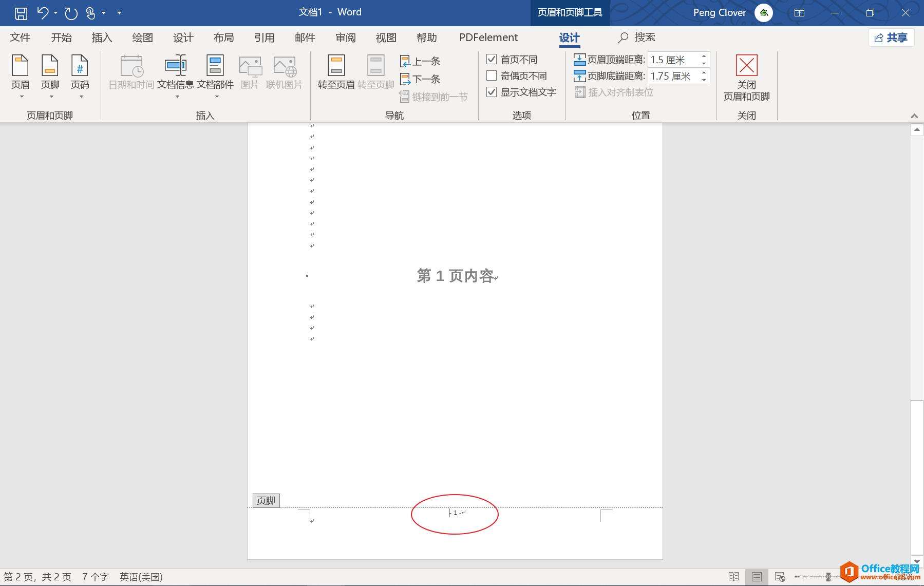
Task: Close Header and Footer (关闭页眉和页脚)
Action: [746, 78]
